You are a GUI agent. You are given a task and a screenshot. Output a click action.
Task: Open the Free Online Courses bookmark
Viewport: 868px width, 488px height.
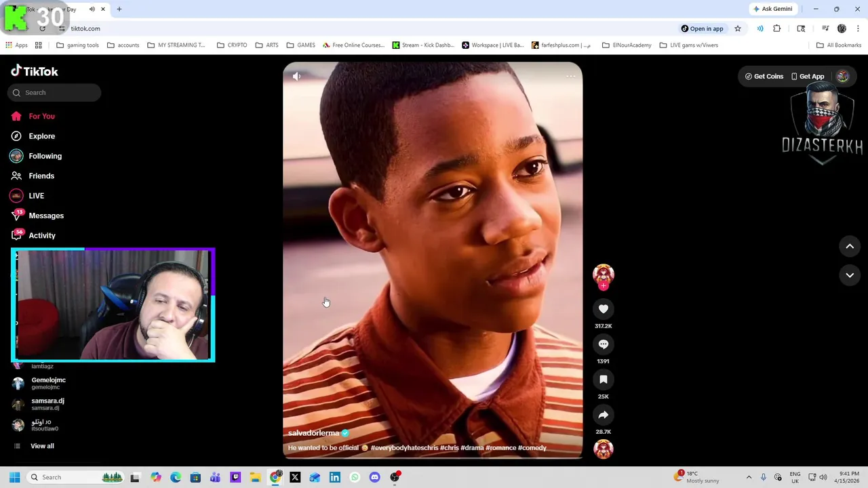coord(353,45)
